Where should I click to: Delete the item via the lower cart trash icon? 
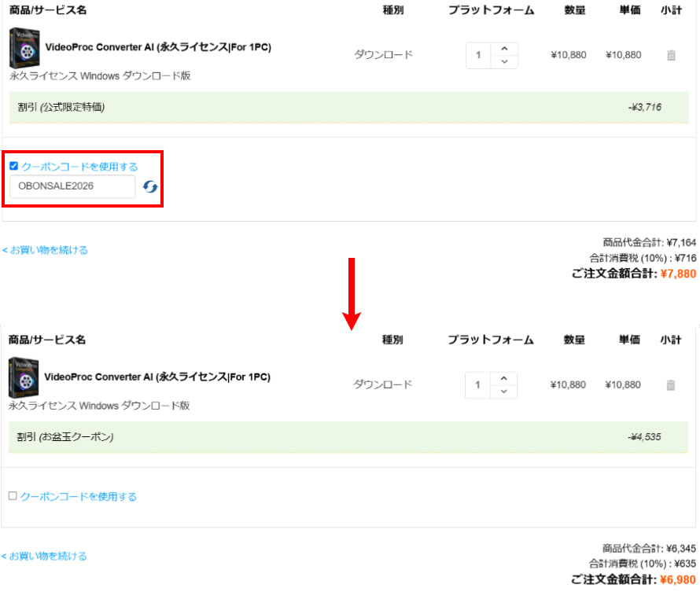pos(671,385)
